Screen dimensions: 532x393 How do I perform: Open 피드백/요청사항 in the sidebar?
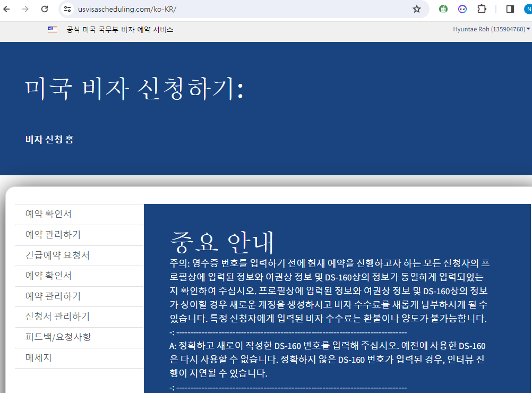[x=58, y=337]
